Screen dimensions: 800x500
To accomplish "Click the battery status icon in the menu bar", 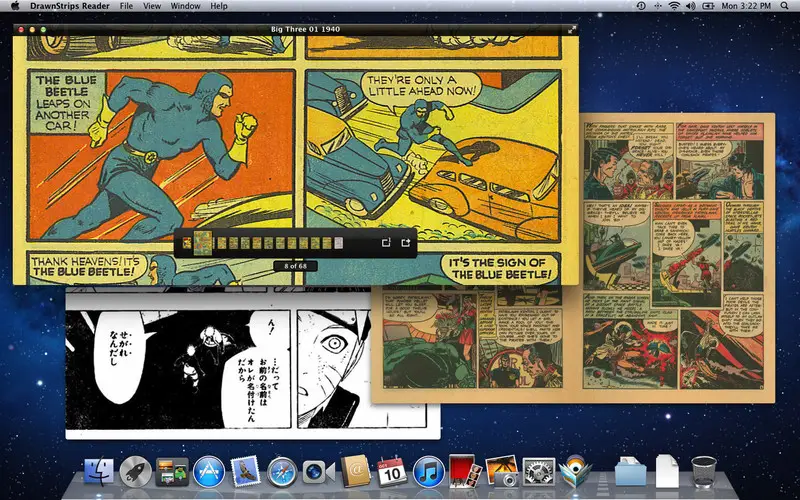I will [708, 6].
